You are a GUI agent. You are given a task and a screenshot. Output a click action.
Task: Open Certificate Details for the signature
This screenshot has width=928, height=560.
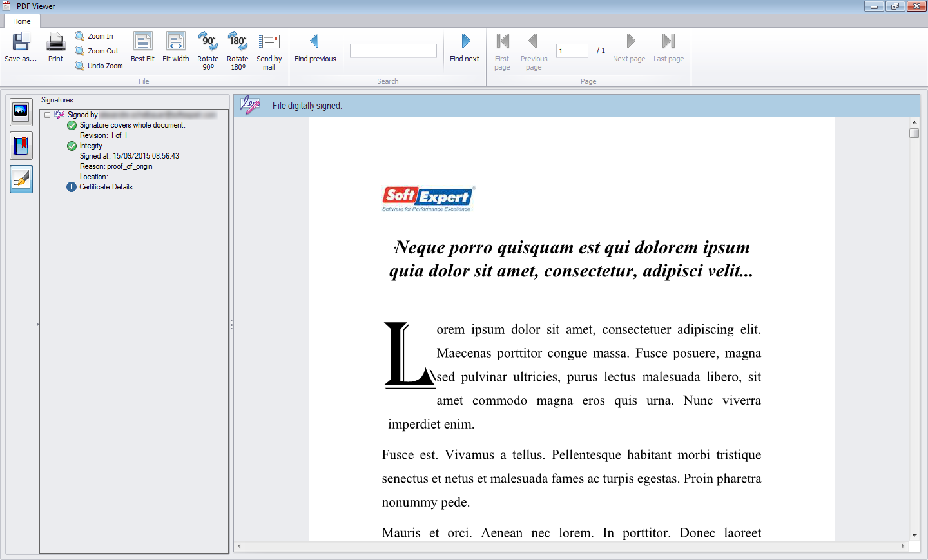tap(106, 187)
